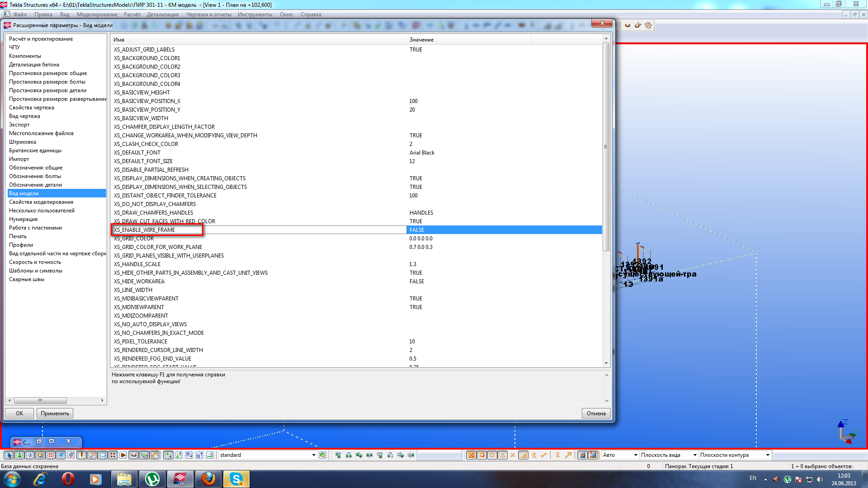Click the Snap to end points icon
The width and height of the screenshot is (868, 488).
[482, 455]
